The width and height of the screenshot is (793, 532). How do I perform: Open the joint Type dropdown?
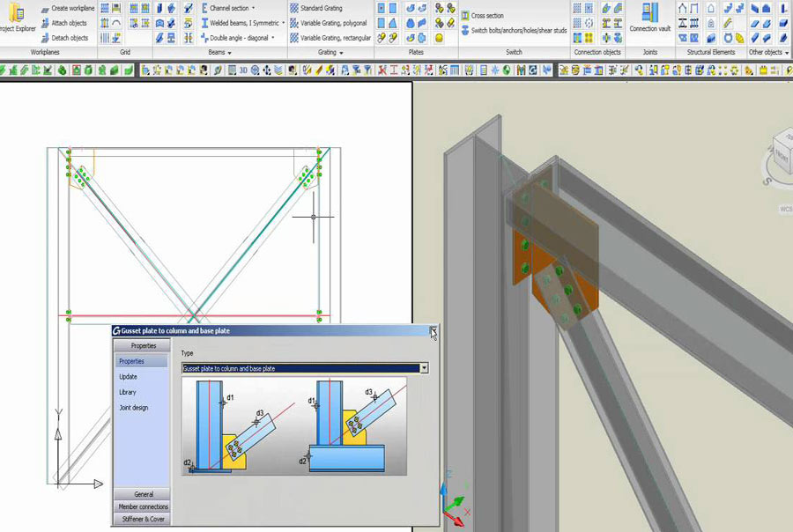424,368
